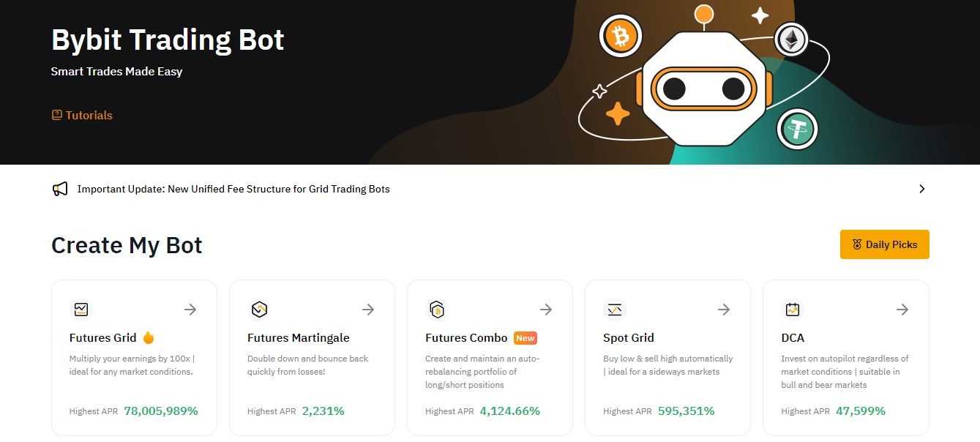Click the DCA calendar icon
Viewport: 980px width, 442px height.
793,310
